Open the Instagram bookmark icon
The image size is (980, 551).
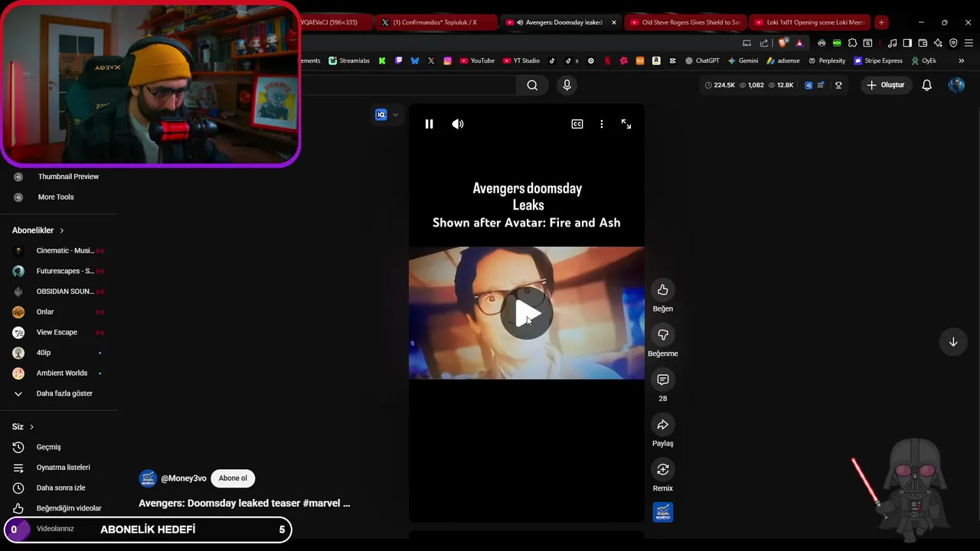coord(447,60)
